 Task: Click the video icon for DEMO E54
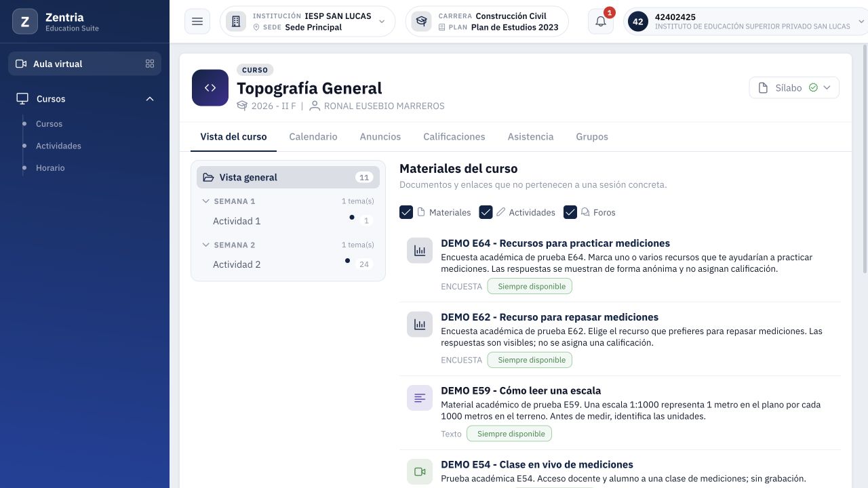pyautogui.click(x=420, y=472)
